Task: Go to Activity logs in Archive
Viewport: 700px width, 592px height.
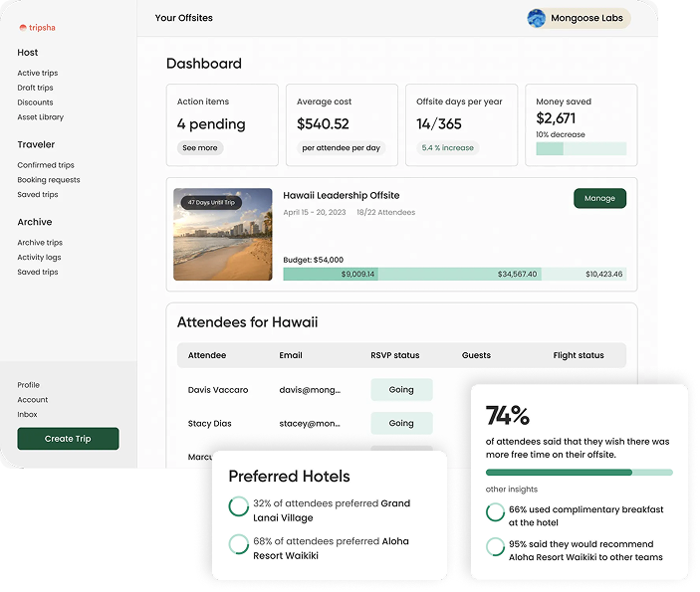Action: coord(39,257)
